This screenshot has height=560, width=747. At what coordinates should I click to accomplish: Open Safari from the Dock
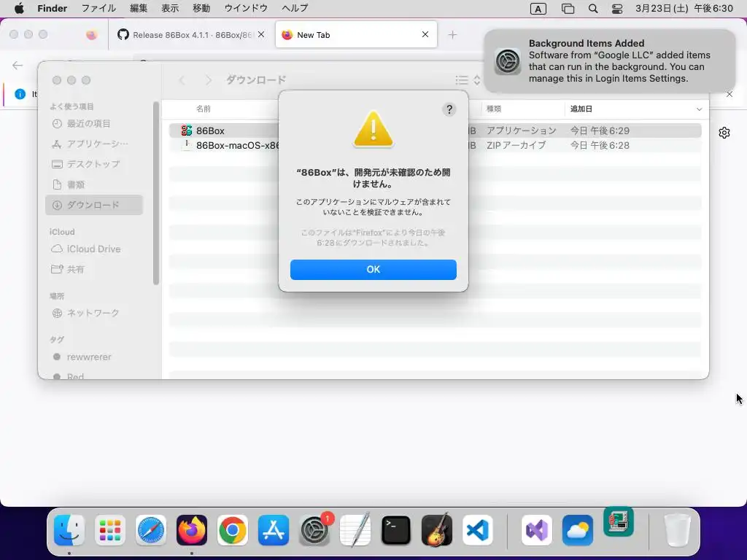coord(151,530)
